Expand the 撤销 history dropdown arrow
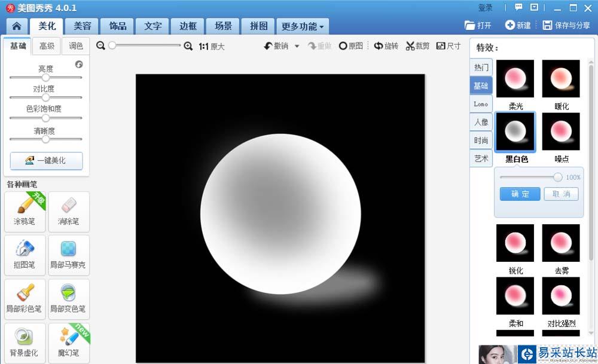Viewport: 598px width, 364px height. (297, 47)
